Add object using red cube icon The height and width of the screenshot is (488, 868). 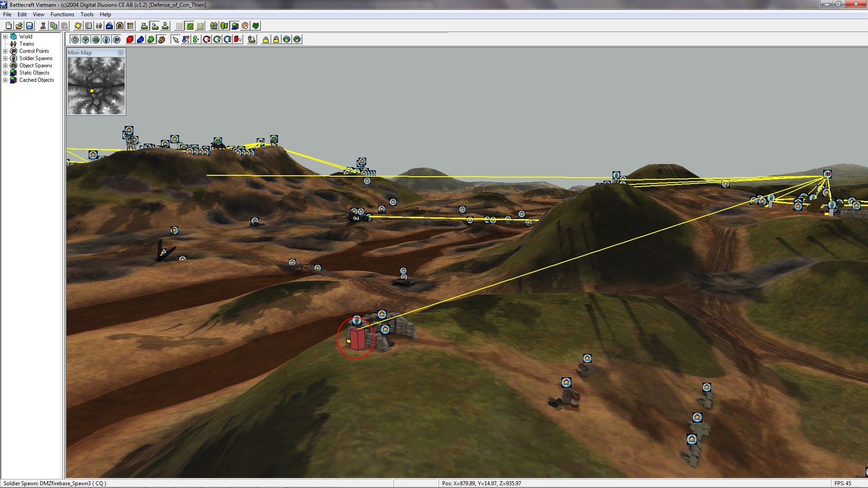[130, 39]
